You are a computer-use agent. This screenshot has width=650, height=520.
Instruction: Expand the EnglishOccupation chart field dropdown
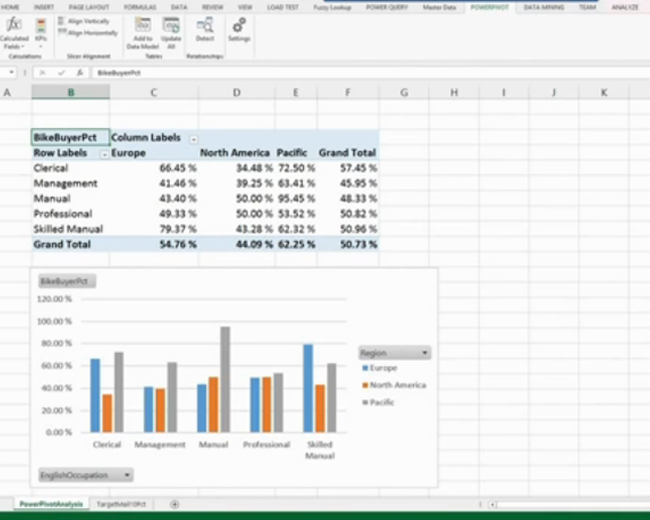tap(127, 475)
